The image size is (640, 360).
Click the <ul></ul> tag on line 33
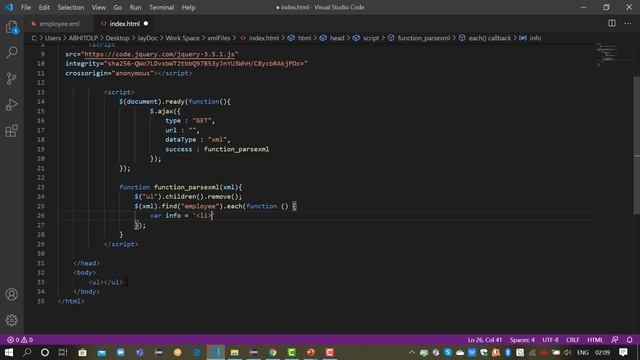[105, 282]
